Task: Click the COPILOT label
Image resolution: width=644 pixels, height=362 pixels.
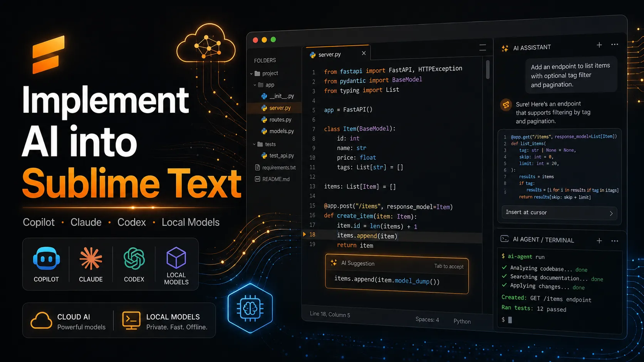Action: [x=46, y=279]
